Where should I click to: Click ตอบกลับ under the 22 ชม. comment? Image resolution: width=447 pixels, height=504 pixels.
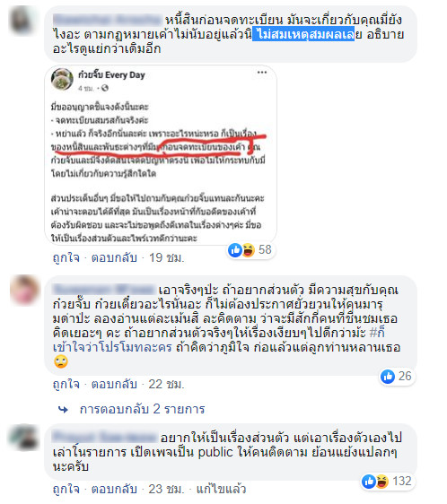[x=114, y=384]
